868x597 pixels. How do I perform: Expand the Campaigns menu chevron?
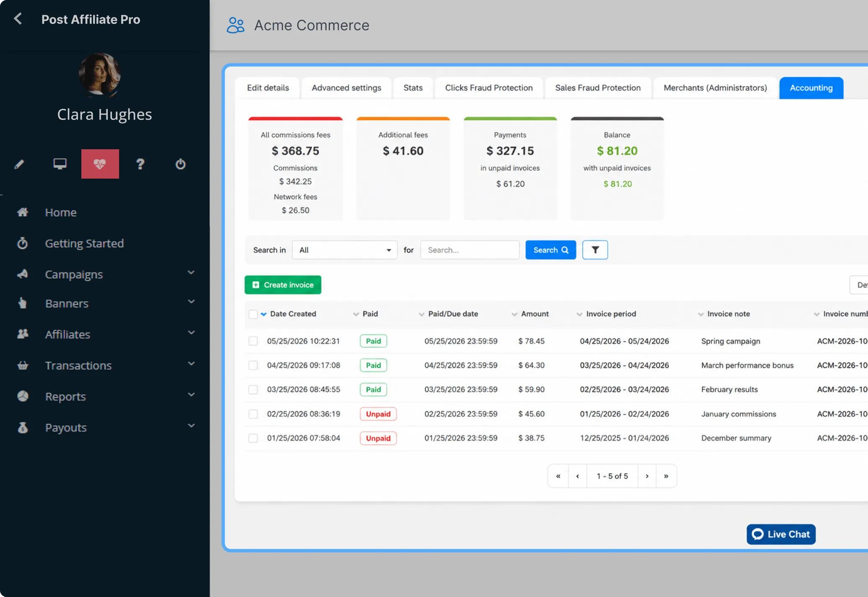(191, 273)
